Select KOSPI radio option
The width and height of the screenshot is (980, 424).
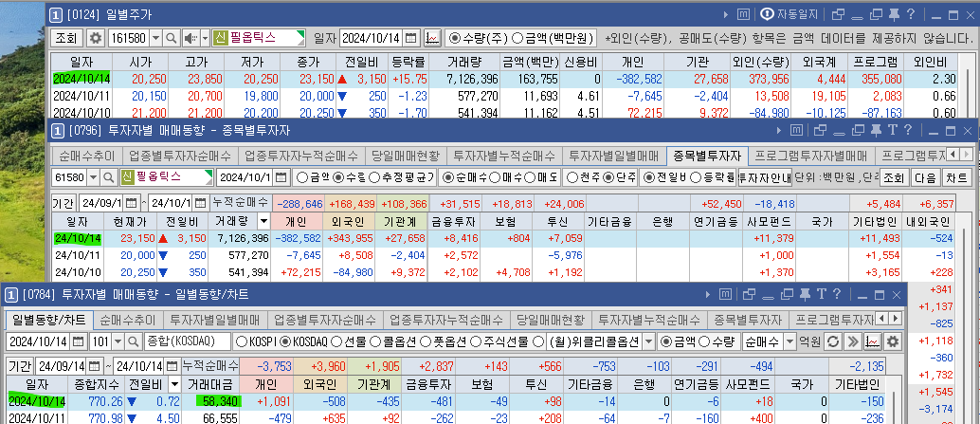[241, 341]
